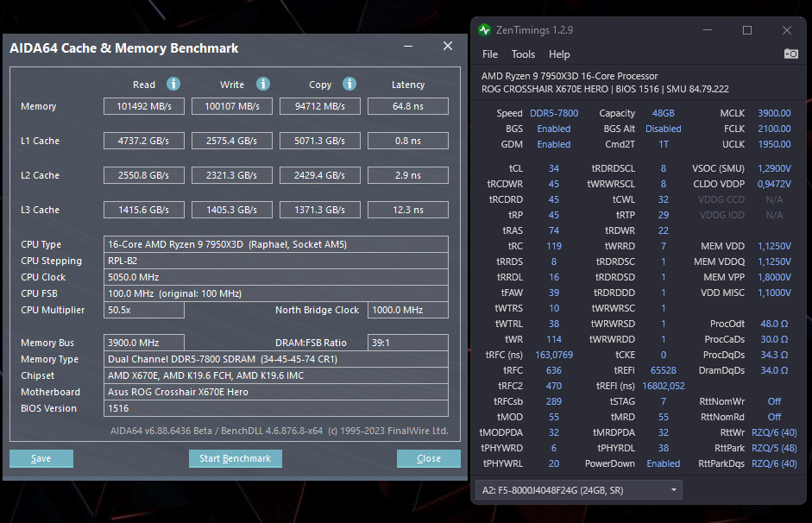Click the L3 Cache latency 12.3 ns
Image resolution: width=812 pixels, height=523 pixels.
408,210
